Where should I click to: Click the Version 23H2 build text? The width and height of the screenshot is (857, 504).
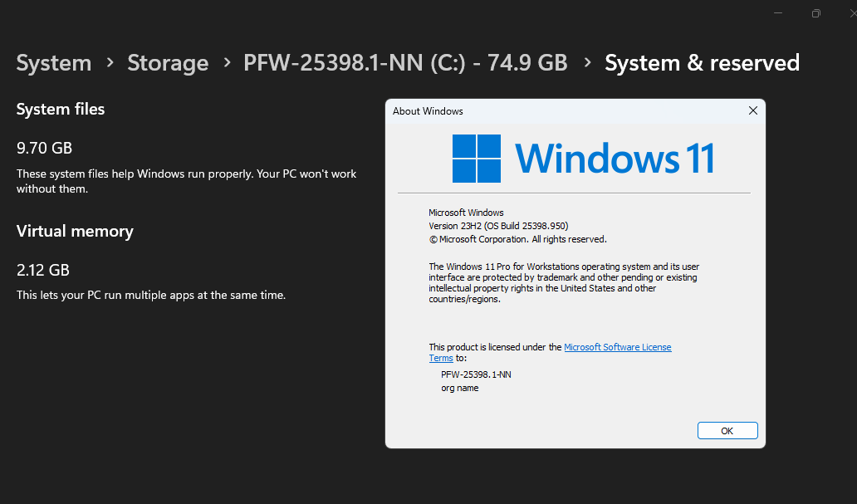tap(498, 226)
